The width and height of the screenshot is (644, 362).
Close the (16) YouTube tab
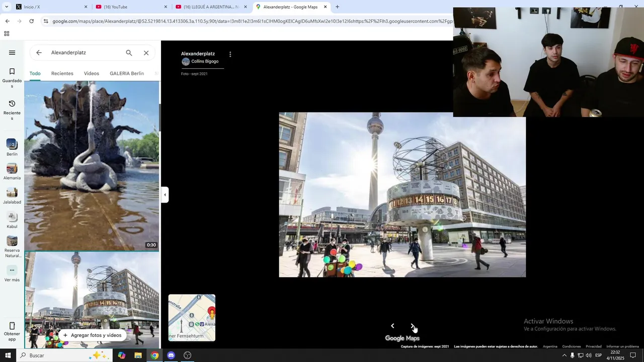[x=166, y=7]
